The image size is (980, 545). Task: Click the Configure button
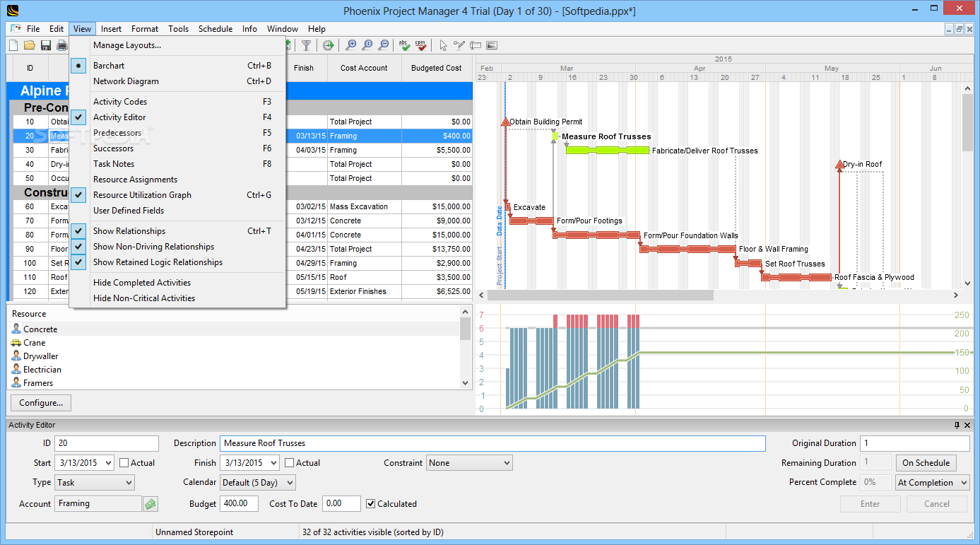coord(41,403)
